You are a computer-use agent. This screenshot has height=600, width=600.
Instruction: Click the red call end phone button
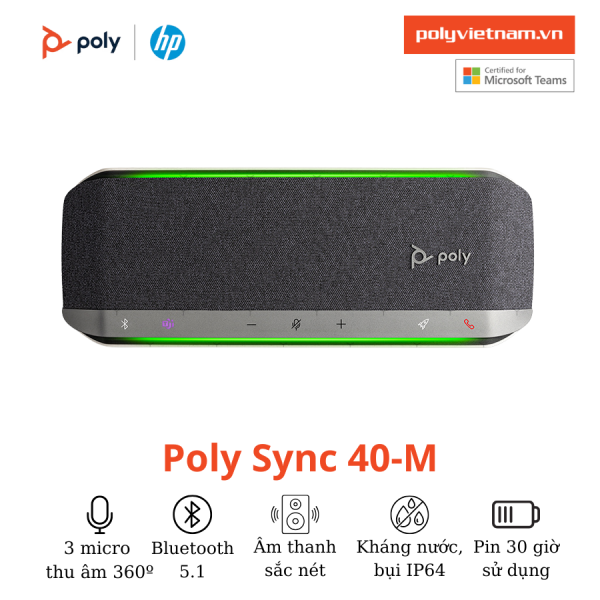tap(469, 324)
